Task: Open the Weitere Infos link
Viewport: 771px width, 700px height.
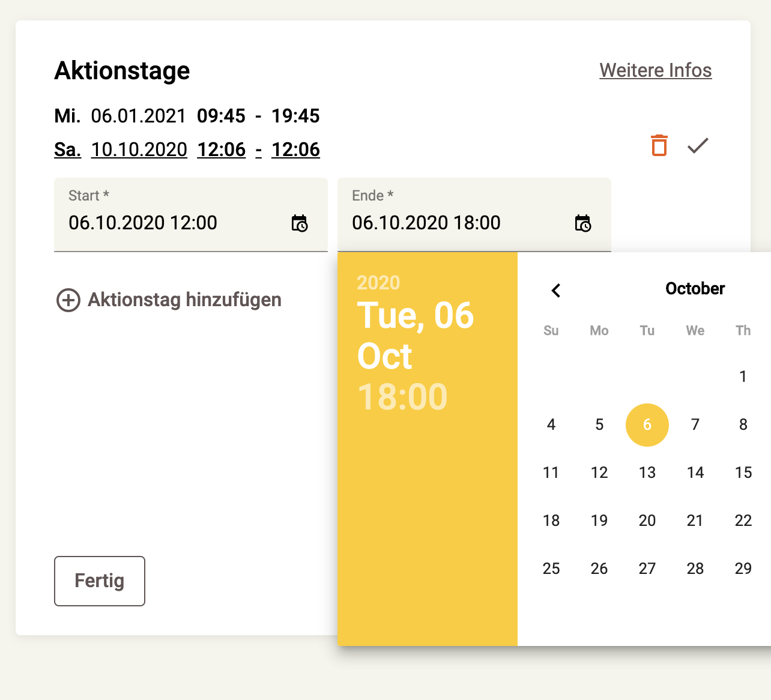Action: click(x=656, y=70)
